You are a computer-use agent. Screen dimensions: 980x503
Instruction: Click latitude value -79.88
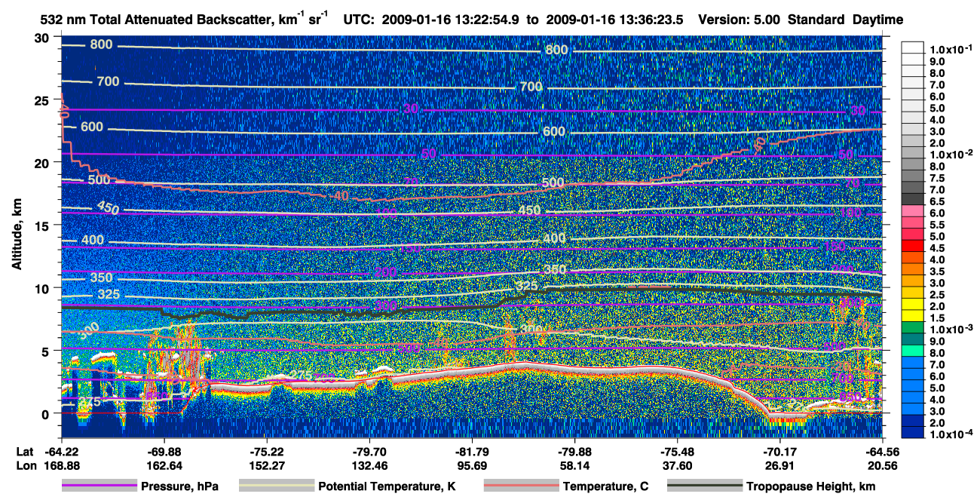(x=574, y=452)
